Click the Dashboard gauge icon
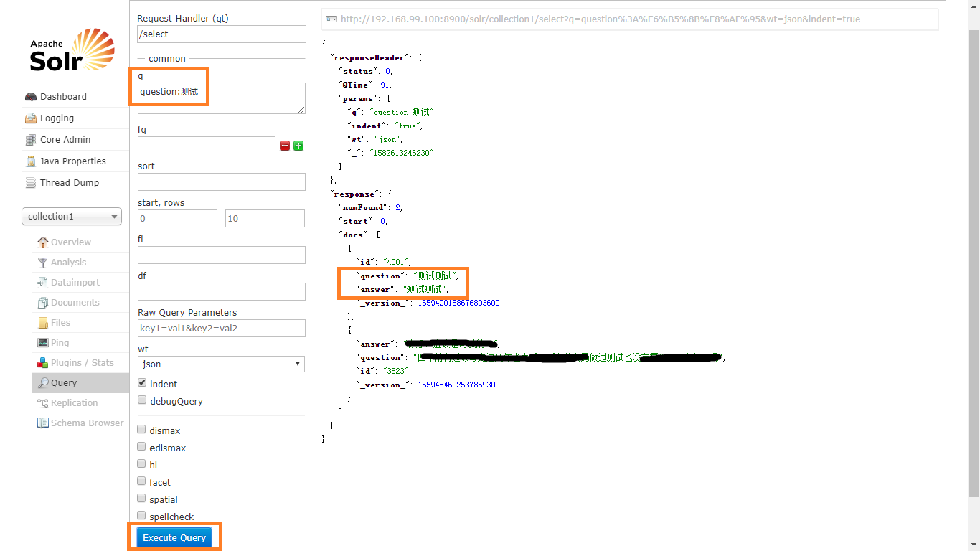This screenshot has width=980, height=551. (x=30, y=97)
